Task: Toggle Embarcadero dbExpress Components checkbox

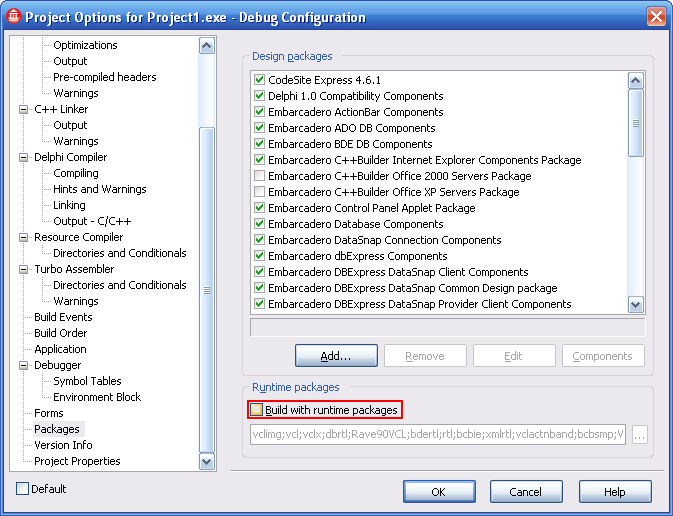Action: (x=259, y=256)
